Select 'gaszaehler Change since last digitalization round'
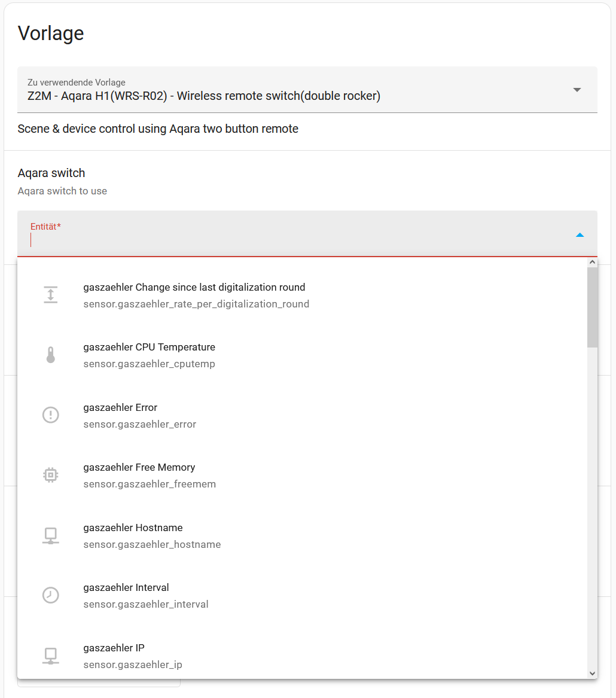This screenshot has height=698, width=616. [x=302, y=295]
